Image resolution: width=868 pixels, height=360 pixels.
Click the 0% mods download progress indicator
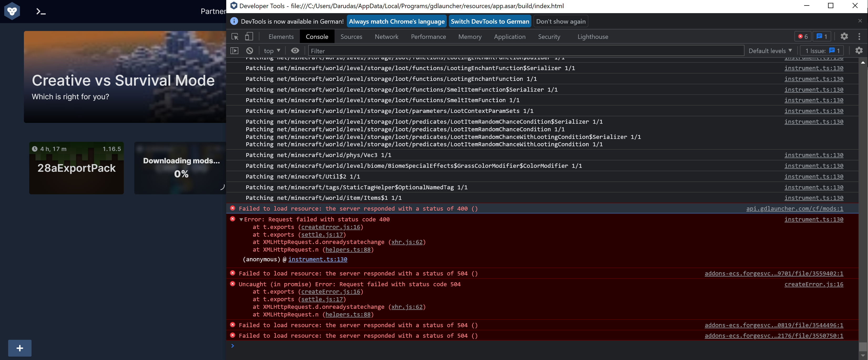pos(181,174)
